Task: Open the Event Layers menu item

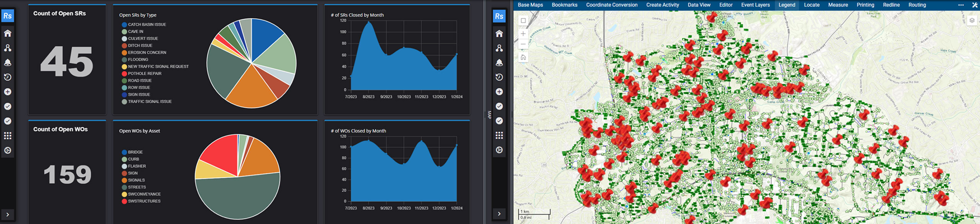Action: [x=755, y=5]
